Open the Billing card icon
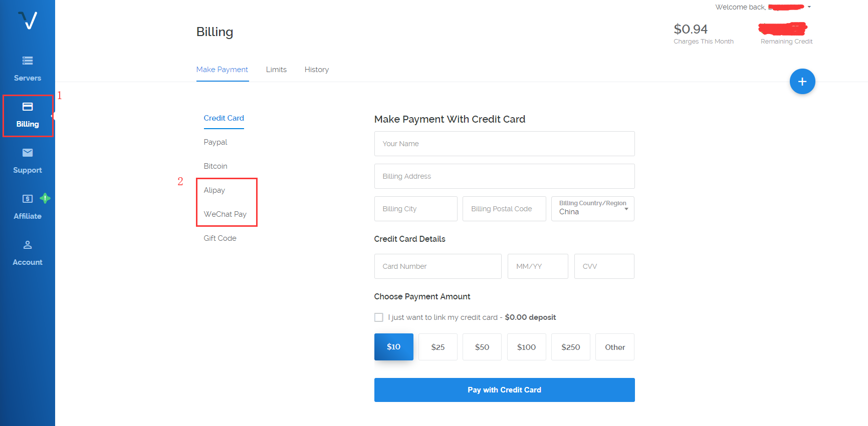The image size is (868, 426). tap(28, 107)
